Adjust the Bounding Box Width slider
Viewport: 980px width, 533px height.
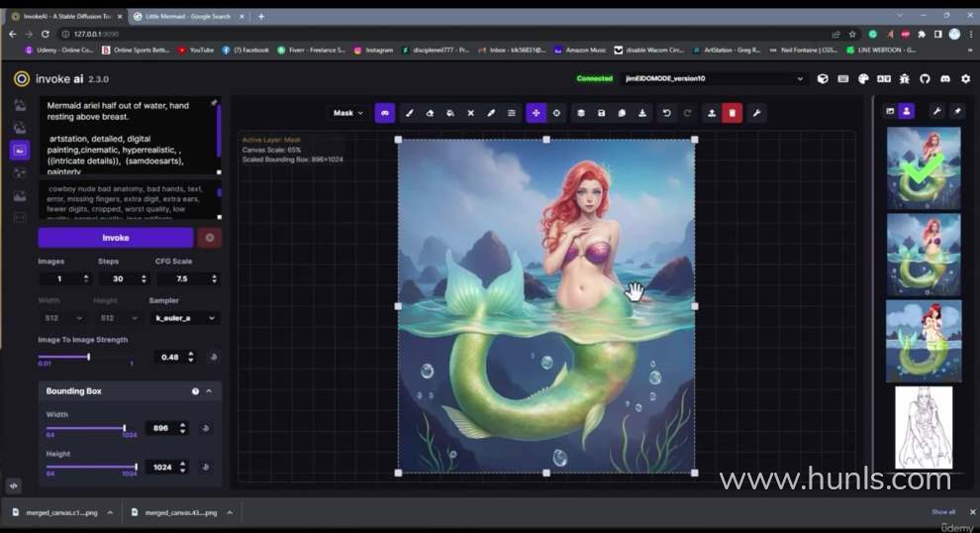pyautogui.click(x=125, y=428)
